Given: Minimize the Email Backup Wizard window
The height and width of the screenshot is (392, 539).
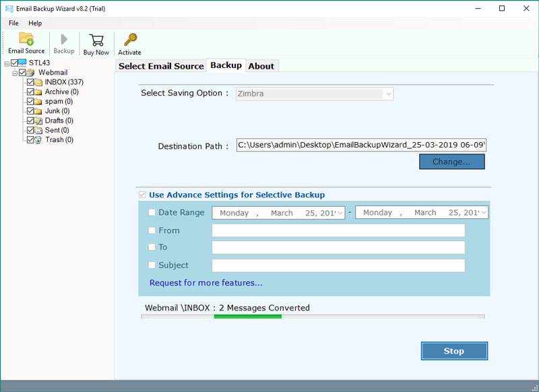Looking at the screenshot, I should click(x=478, y=8).
